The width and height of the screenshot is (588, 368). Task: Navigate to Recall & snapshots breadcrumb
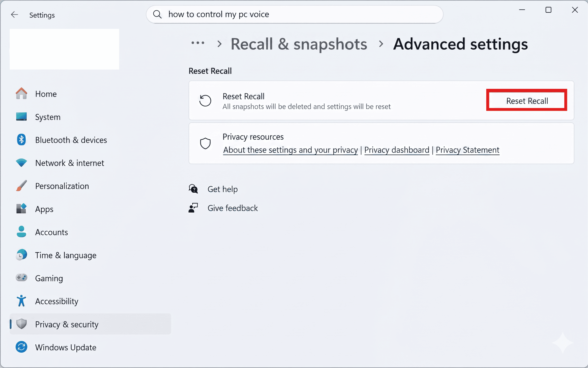[299, 44]
